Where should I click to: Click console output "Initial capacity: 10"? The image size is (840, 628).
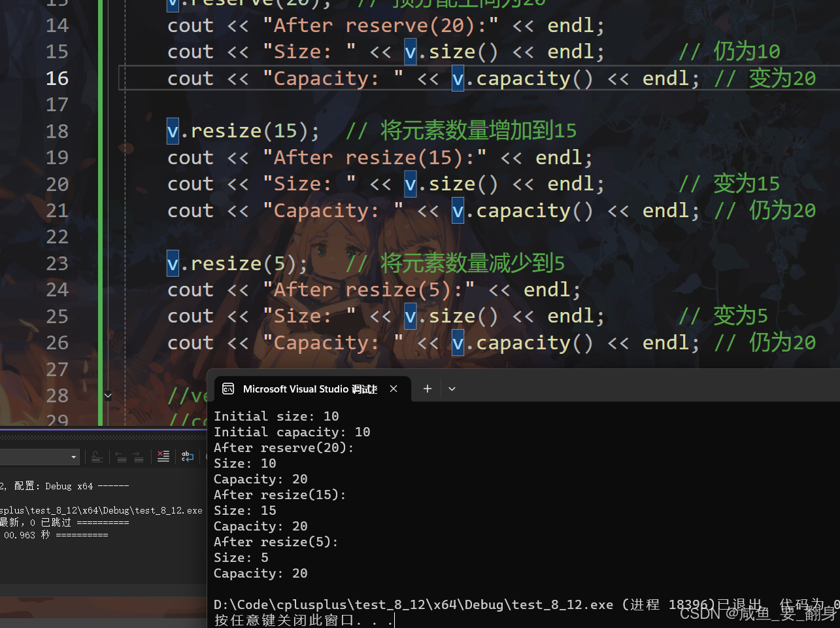click(292, 432)
